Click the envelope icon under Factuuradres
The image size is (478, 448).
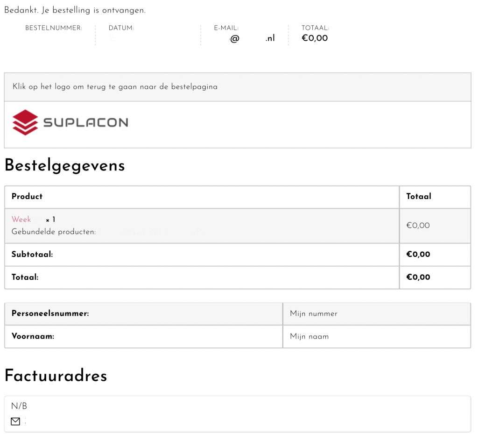pos(15,422)
